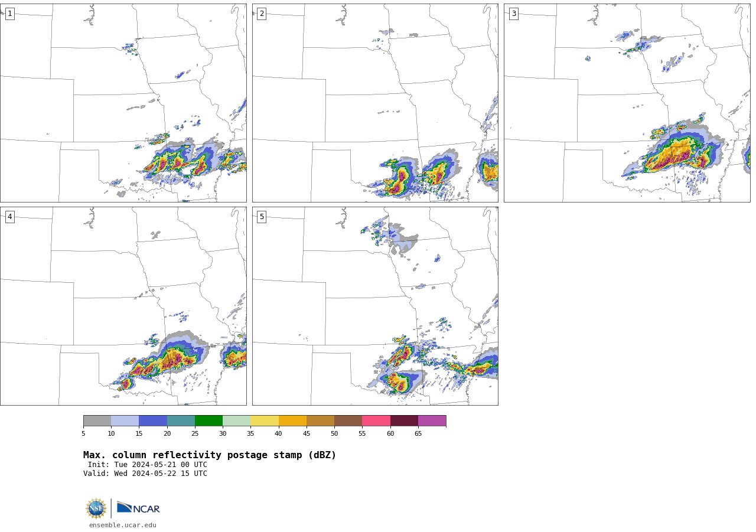Click the colorbar tick label 50

(x=334, y=433)
